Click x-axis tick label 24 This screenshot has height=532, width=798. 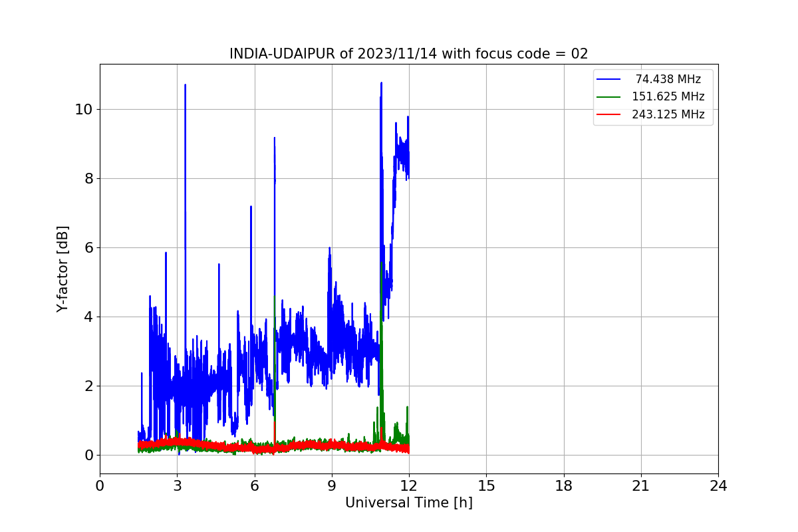(718, 486)
